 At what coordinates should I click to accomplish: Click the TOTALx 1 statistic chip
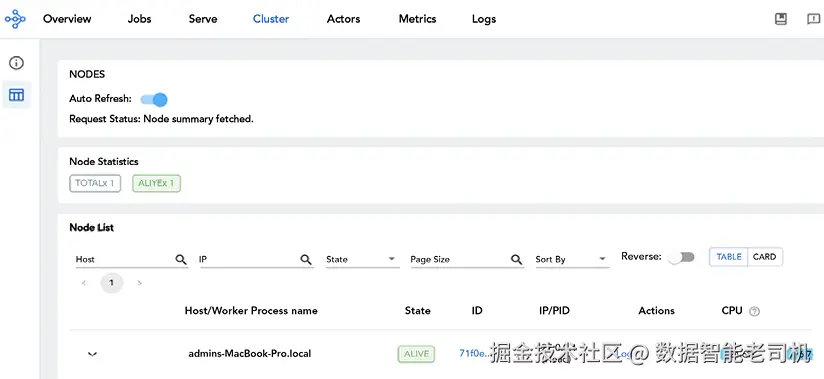(95, 183)
